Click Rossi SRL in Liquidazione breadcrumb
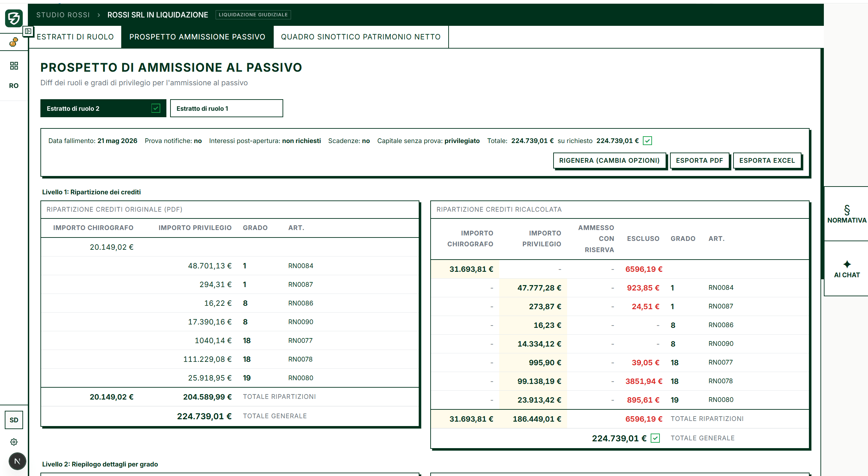Image resolution: width=868 pixels, height=476 pixels. click(158, 15)
